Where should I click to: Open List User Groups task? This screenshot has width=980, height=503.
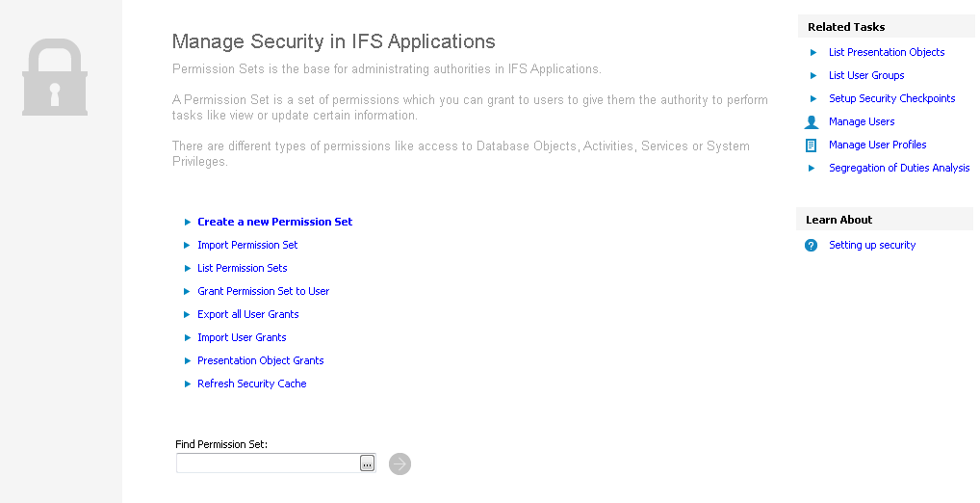coord(866,75)
